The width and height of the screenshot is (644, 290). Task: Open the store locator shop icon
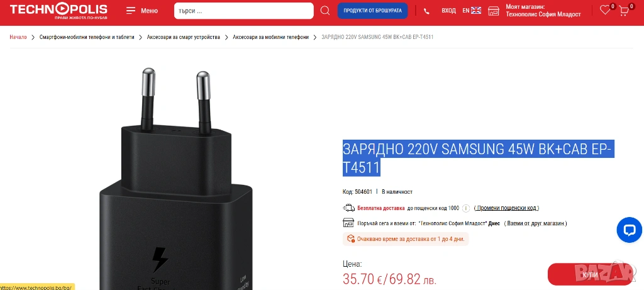coord(493,11)
